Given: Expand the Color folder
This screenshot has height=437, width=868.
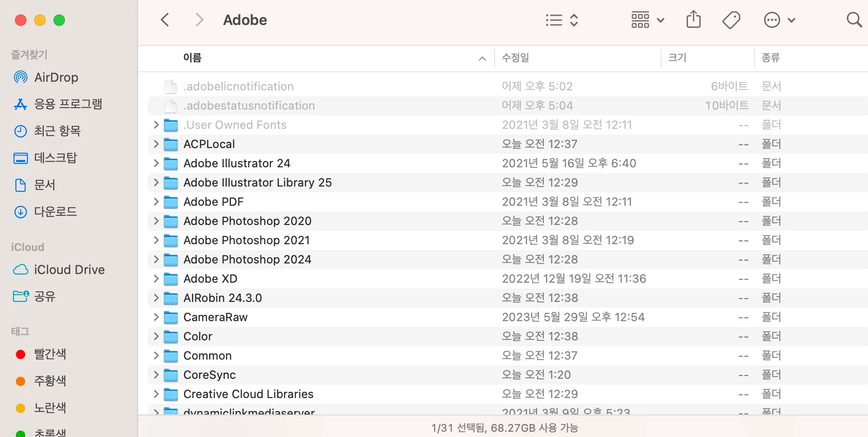Looking at the screenshot, I should tap(156, 337).
